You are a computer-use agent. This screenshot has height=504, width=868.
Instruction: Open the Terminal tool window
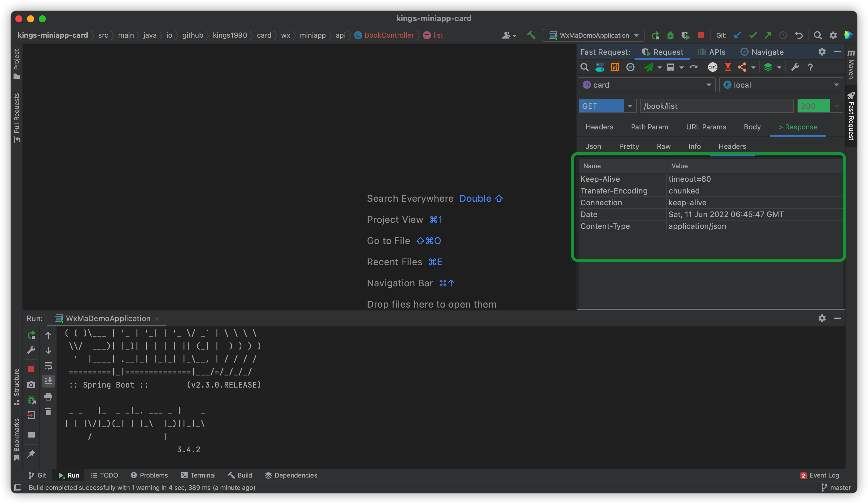198,475
